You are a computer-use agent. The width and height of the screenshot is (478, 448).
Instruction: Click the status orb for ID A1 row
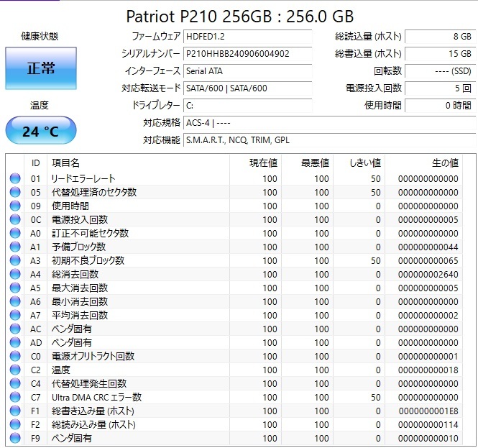point(15,247)
